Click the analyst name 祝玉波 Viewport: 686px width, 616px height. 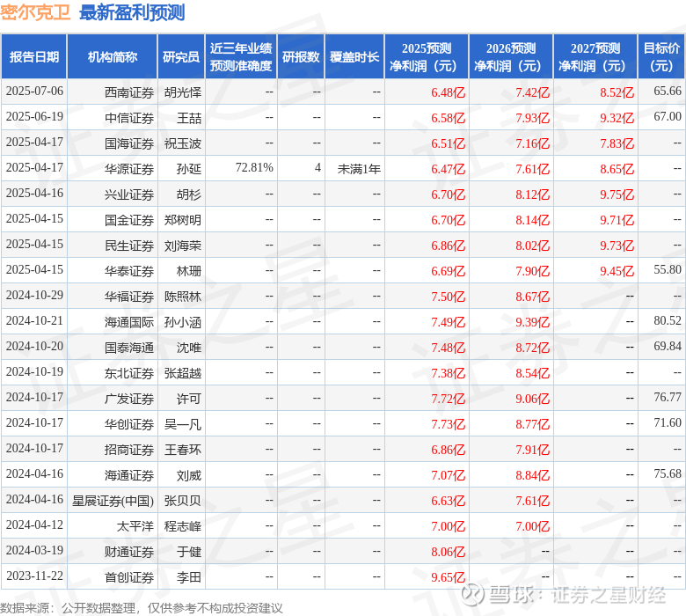coord(183,143)
